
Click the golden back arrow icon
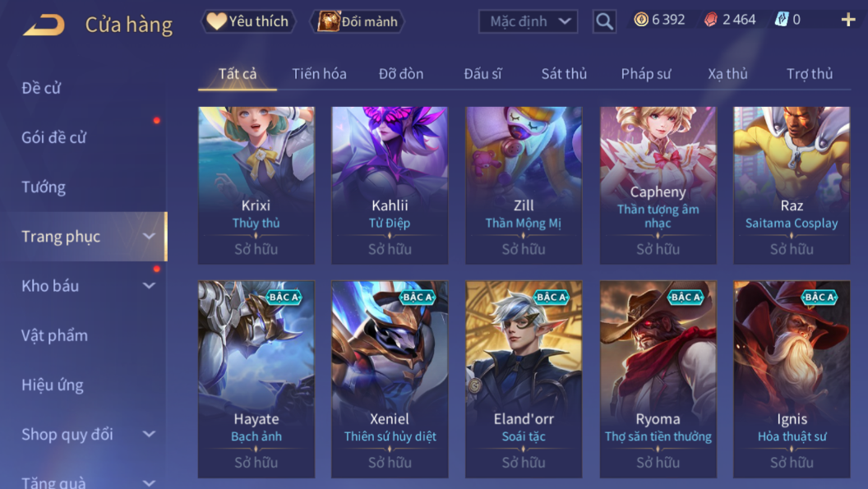[44, 25]
